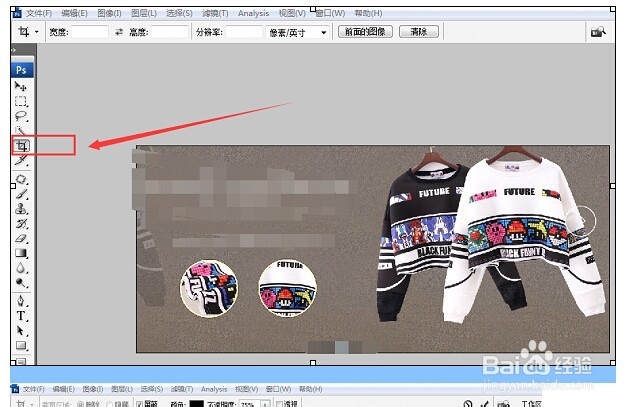Select the History Brush tool
The width and height of the screenshot is (628, 407).
[21, 224]
